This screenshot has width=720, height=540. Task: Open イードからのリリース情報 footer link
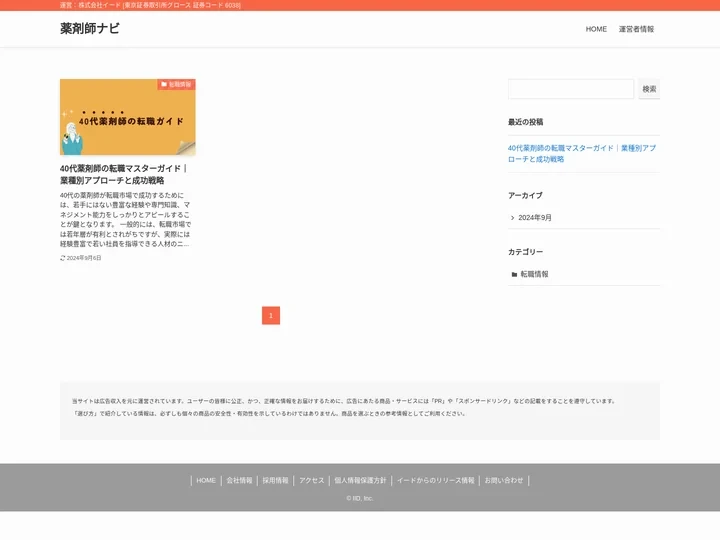(435, 480)
